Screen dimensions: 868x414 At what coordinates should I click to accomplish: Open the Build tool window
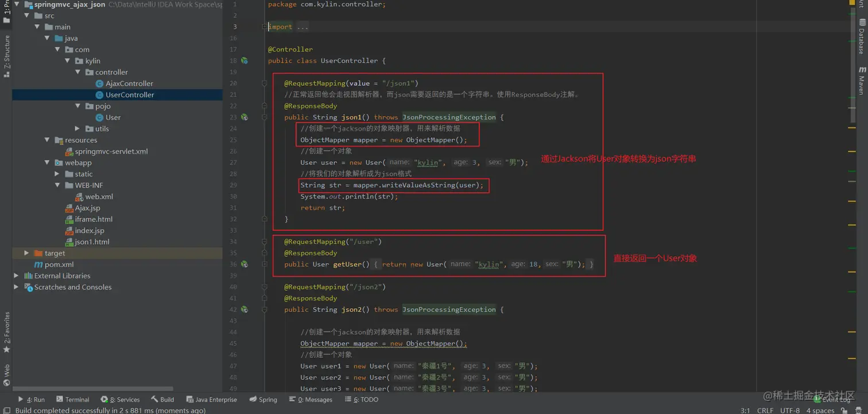pos(162,400)
